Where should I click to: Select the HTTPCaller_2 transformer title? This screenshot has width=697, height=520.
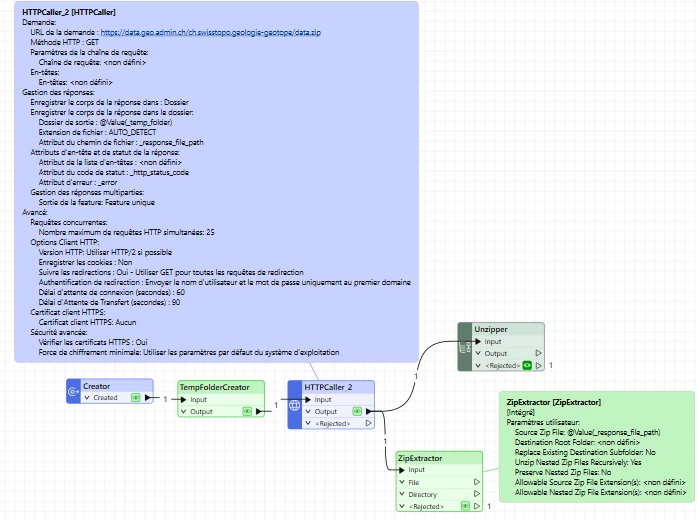click(328, 387)
